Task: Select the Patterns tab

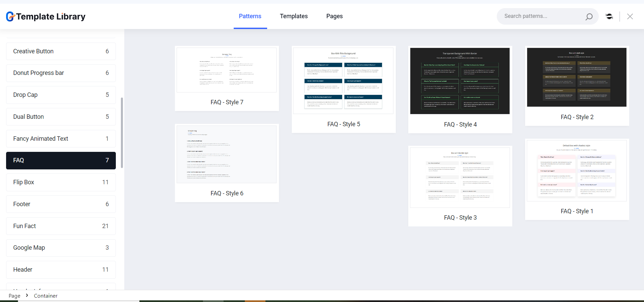Action: (x=250, y=16)
